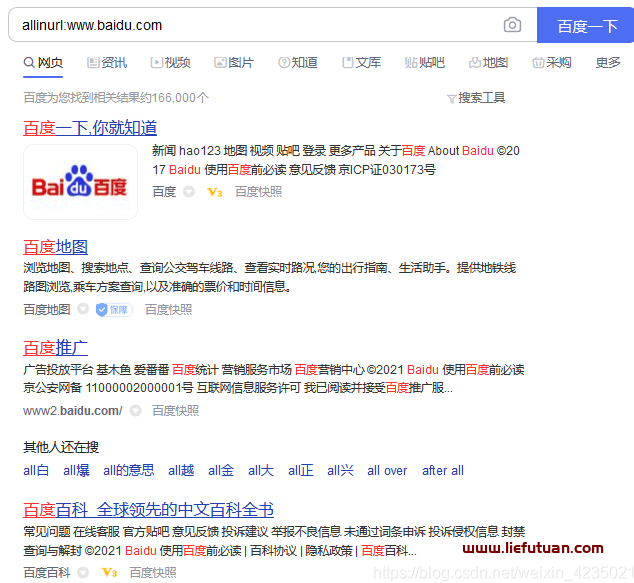
Task: Click the 其他人还在搜 heading
Action: pos(61,448)
